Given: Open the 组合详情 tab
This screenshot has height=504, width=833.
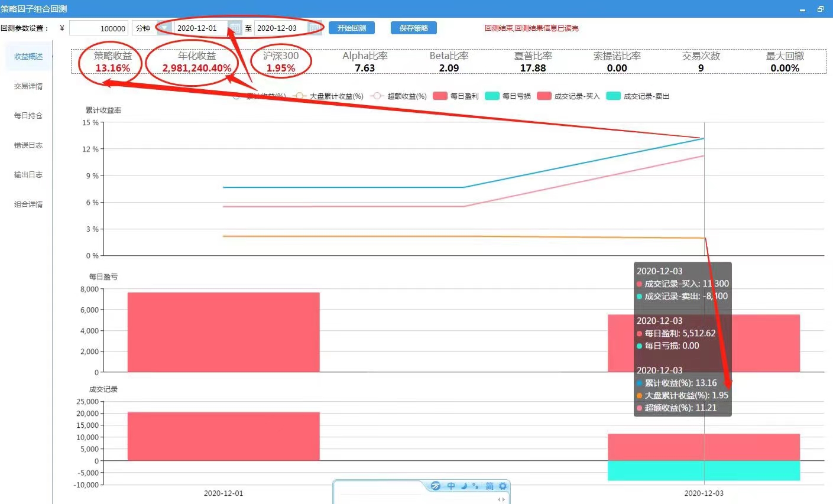Looking at the screenshot, I should point(28,204).
